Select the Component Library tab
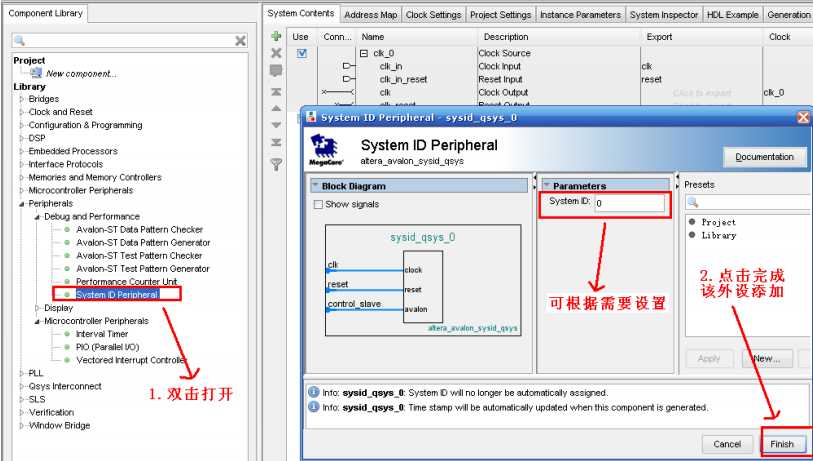Screen dimensions: 813x461 (46, 13)
